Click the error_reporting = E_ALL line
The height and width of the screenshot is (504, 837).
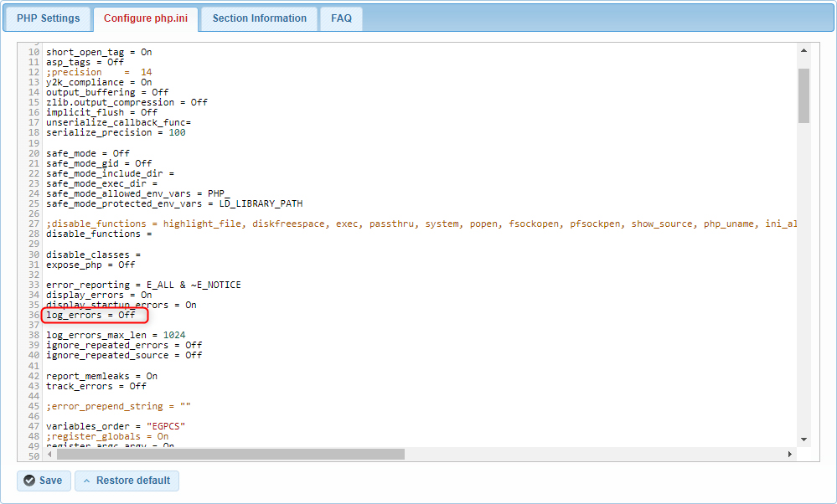(x=144, y=284)
